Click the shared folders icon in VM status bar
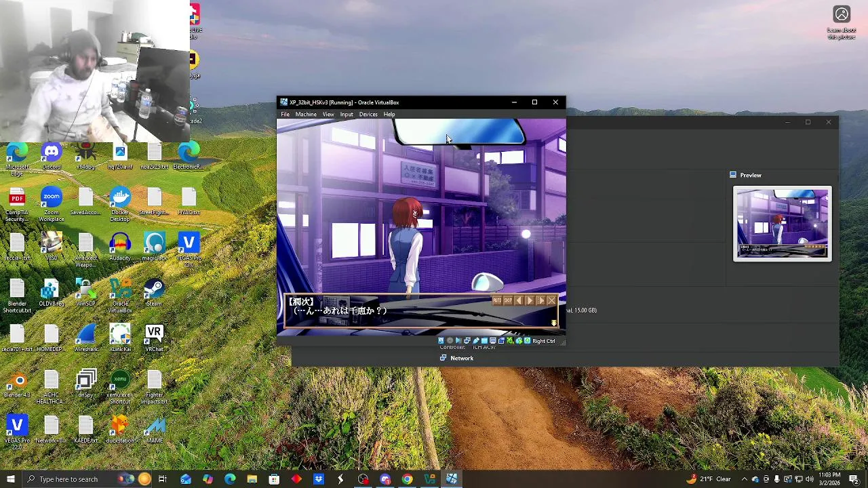This screenshot has width=868, height=488. [484, 341]
